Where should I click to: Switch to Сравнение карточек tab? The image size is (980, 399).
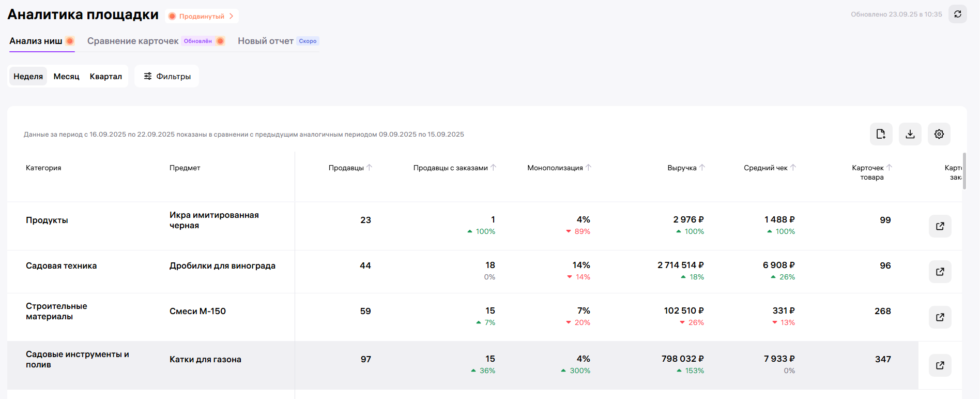point(133,41)
